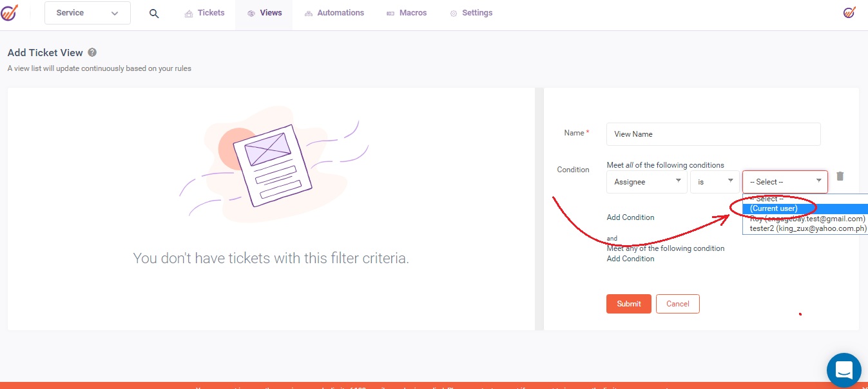
Task: Click the EngageBay logo in top left
Action: [x=10, y=13]
